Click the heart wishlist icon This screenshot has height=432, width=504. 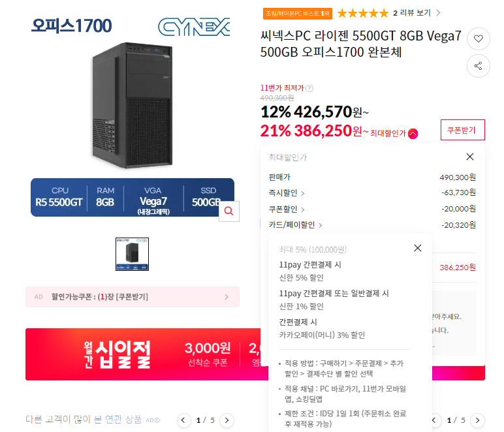(x=479, y=39)
